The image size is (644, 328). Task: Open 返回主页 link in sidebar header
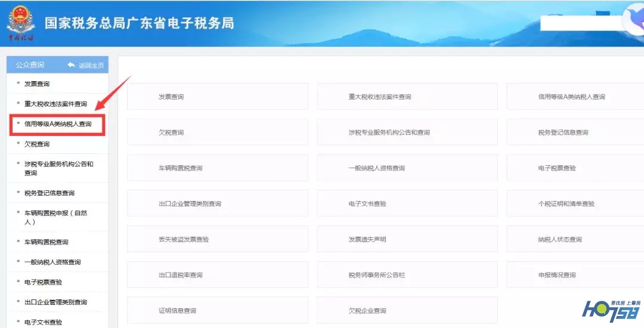[x=91, y=65]
